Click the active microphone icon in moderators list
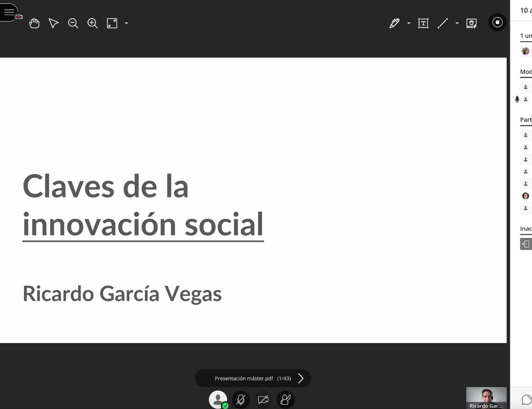Viewport: 532px width, 409px height. (x=517, y=99)
